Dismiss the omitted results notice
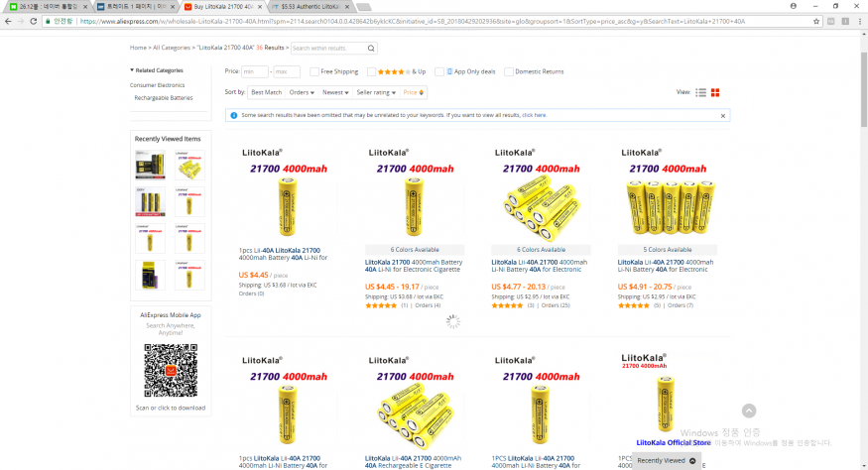The height and width of the screenshot is (470, 868). tap(722, 116)
